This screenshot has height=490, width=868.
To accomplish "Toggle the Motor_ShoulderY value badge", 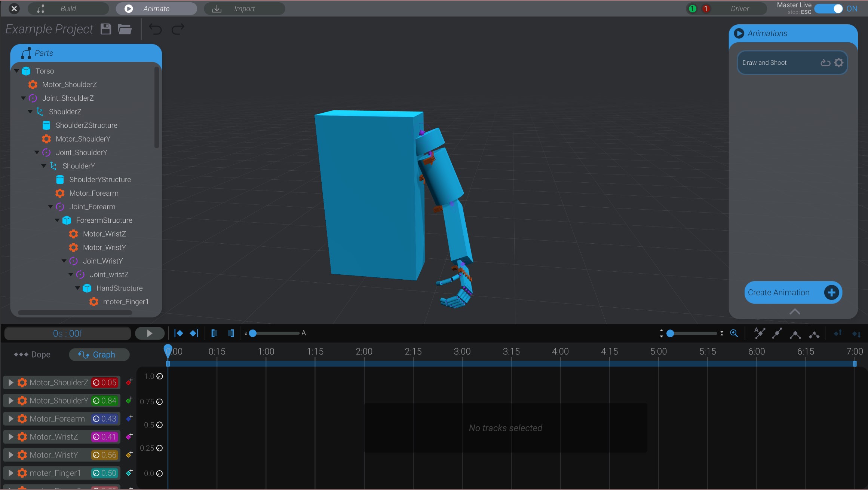I will pyautogui.click(x=105, y=401).
